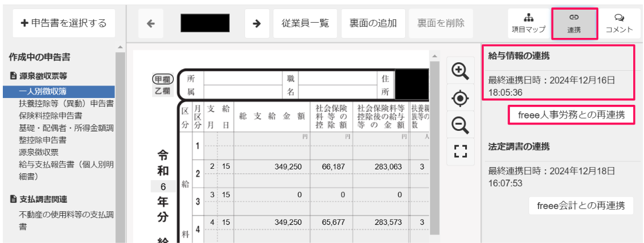Click the 乙欄 label on form

coord(163,91)
